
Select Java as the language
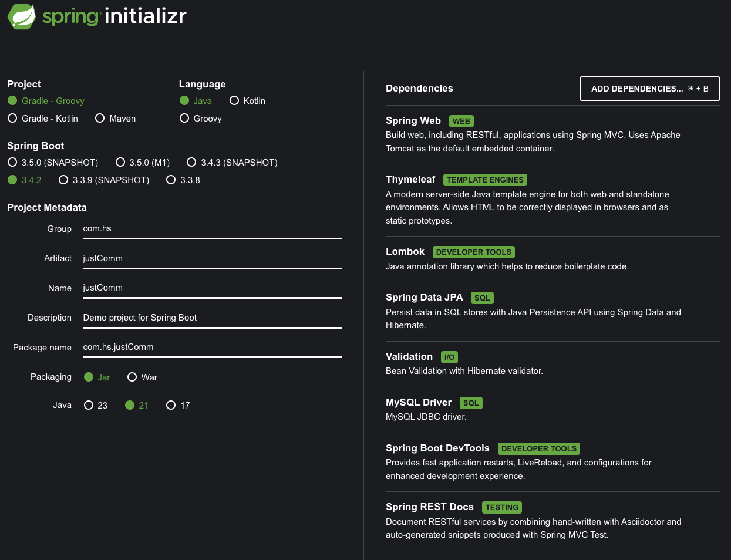[196, 101]
